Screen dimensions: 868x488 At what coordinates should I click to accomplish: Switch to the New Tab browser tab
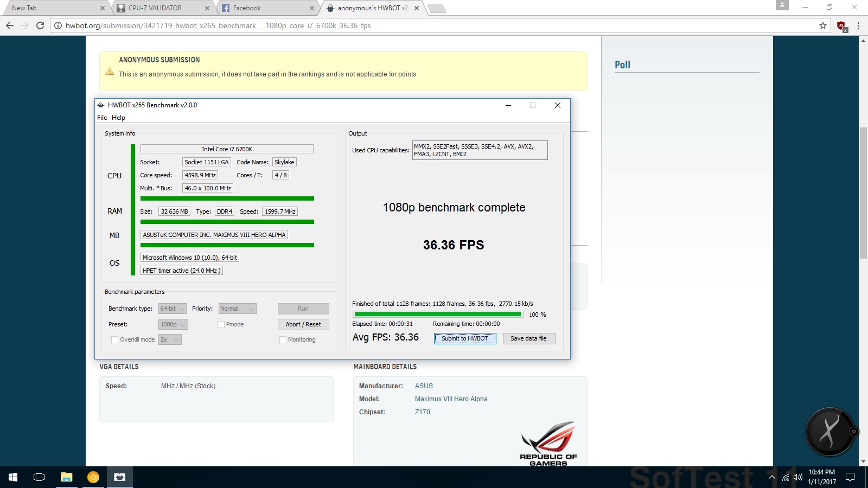[x=53, y=8]
